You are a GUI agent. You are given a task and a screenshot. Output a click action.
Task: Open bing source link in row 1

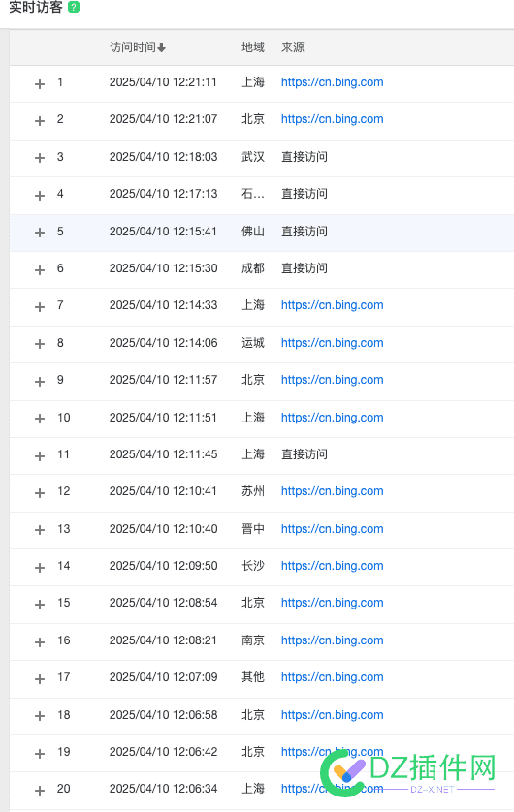coord(332,82)
